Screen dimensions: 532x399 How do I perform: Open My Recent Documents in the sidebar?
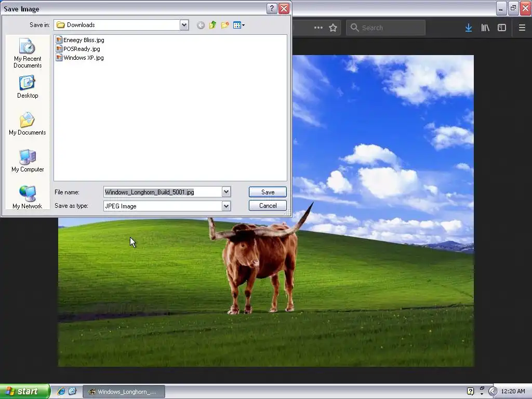[28, 54]
